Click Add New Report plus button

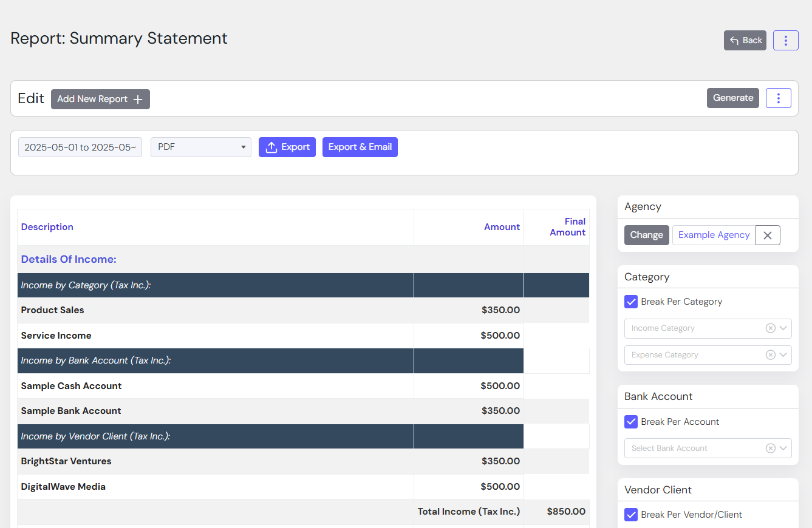[x=100, y=99]
